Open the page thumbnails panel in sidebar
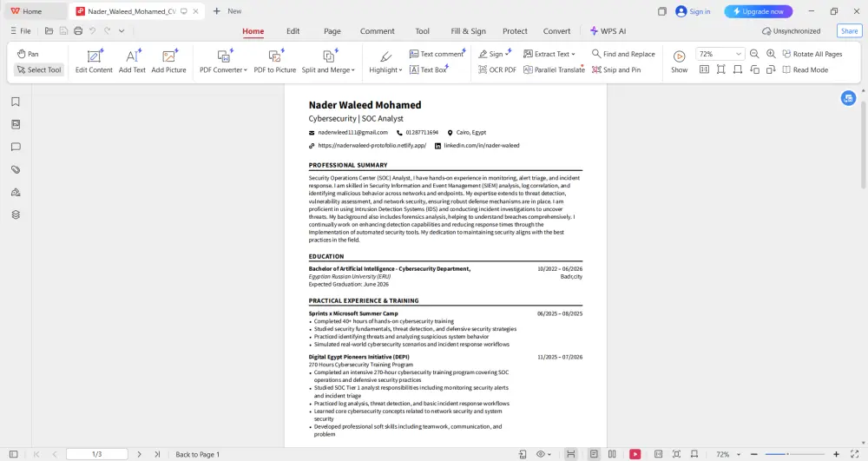This screenshot has height=461, width=868. pyautogui.click(x=16, y=124)
